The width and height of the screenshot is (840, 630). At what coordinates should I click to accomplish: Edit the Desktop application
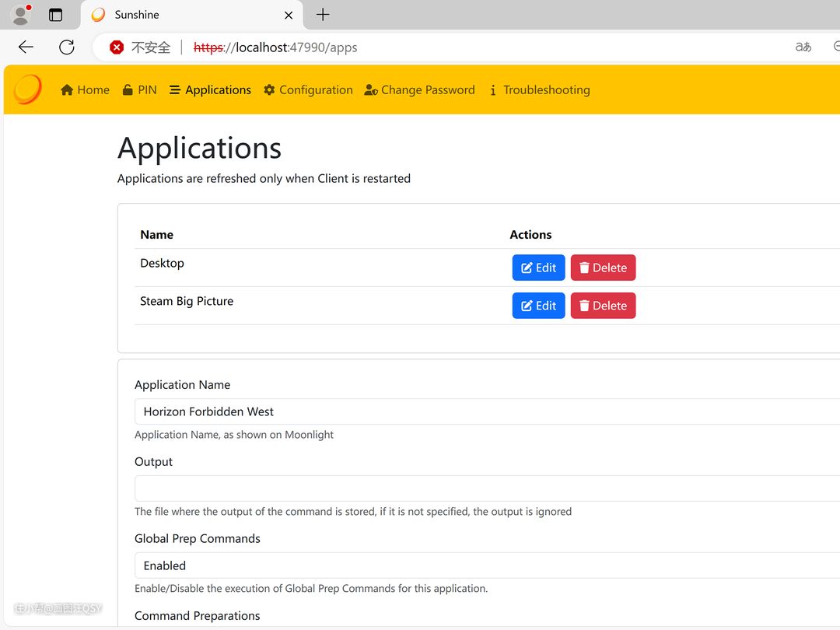[538, 268]
